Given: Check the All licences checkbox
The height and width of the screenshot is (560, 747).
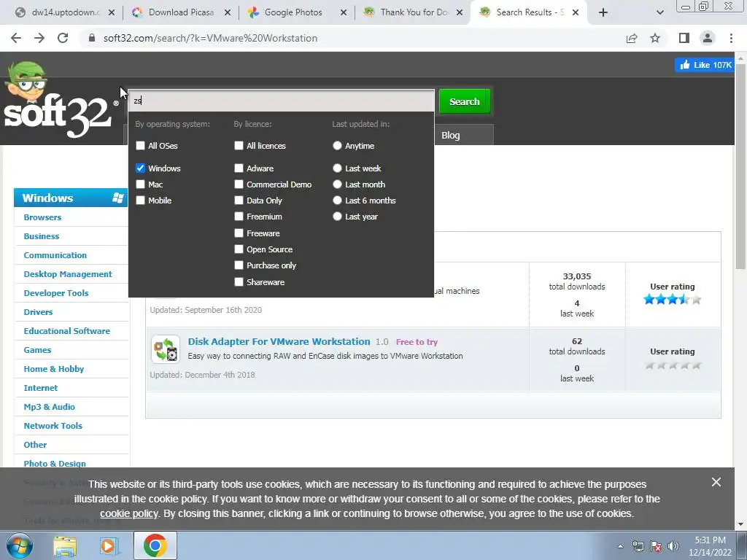Looking at the screenshot, I should coord(239,146).
